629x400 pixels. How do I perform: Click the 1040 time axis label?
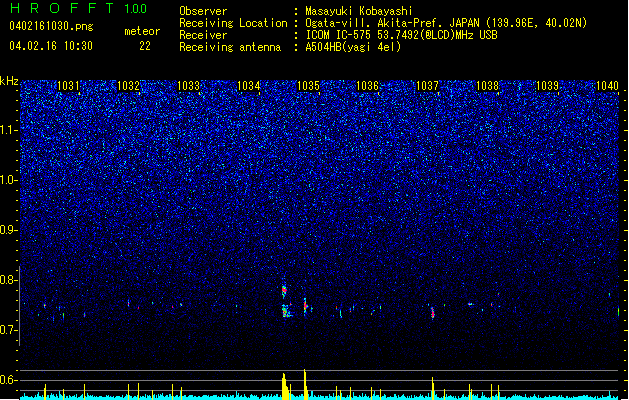tap(607, 86)
